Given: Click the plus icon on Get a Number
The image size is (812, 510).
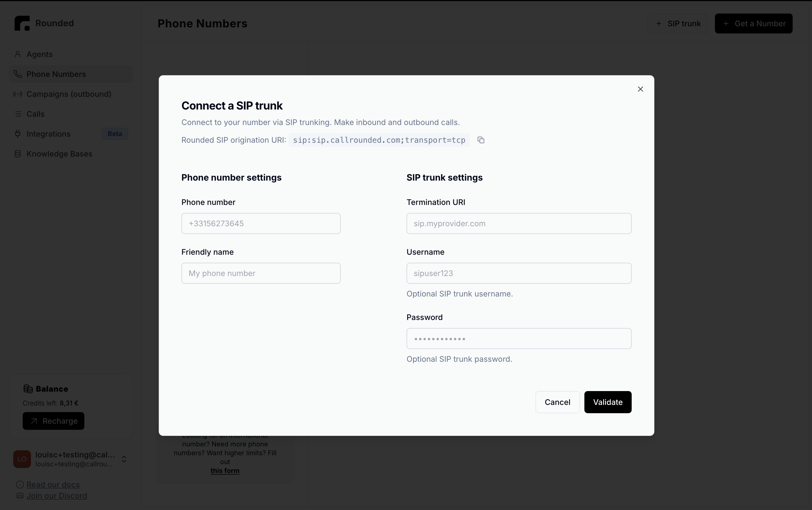Looking at the screenshot, I should click(x=725, y=23).
